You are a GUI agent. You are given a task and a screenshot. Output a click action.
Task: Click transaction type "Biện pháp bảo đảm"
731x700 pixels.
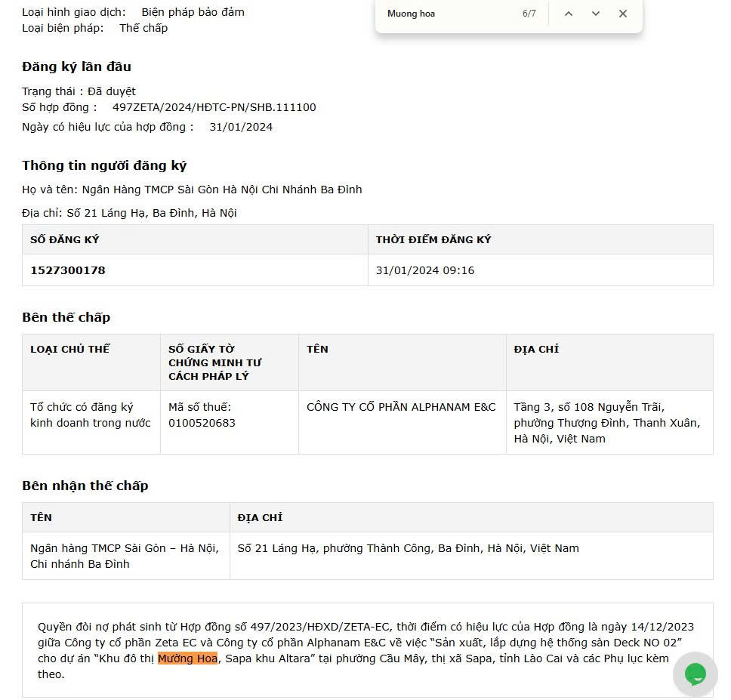(x=193, y=12)
